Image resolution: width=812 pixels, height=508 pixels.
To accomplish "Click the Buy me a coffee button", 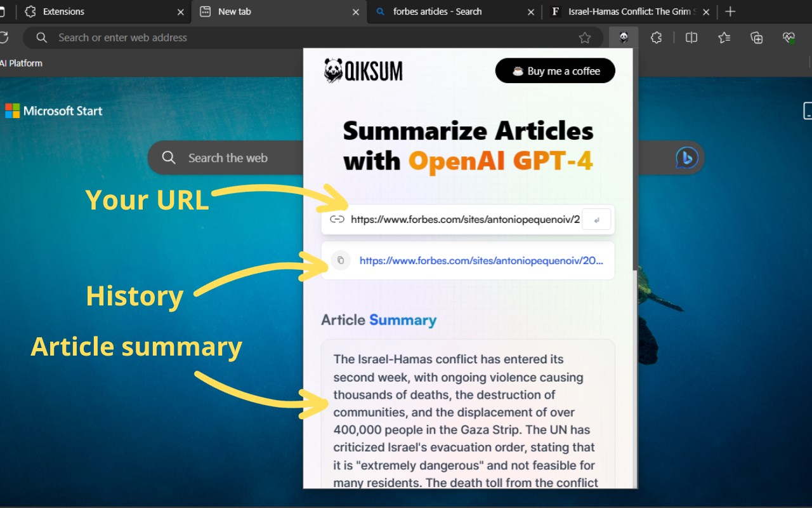I will click(x=555, y=70).
